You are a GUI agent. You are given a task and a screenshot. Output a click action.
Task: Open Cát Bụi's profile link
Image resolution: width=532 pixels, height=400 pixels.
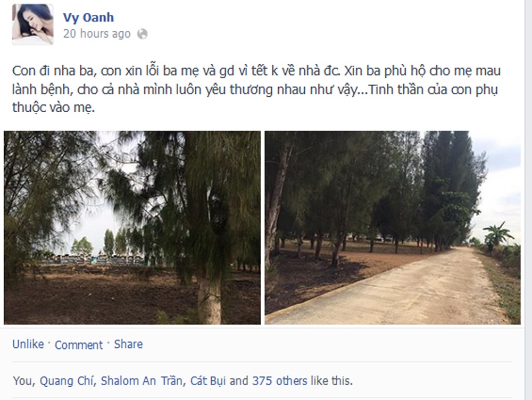click(x=208, y=381)
